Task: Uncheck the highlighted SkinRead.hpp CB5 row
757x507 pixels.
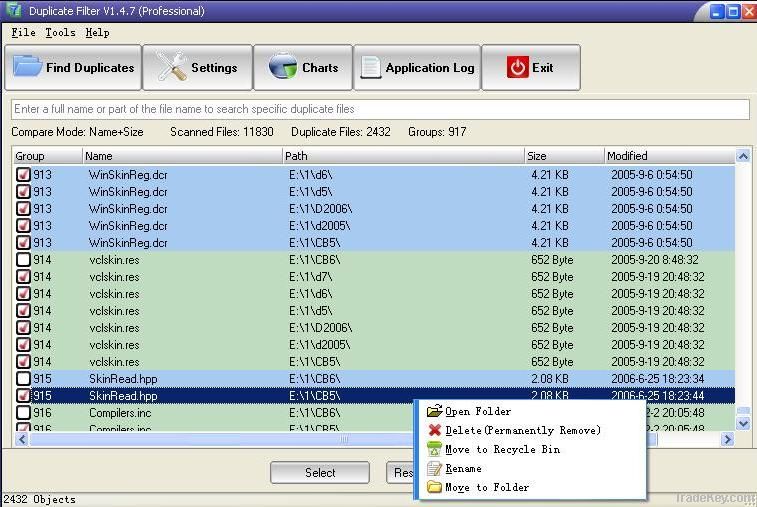Action: coord(23,395)
